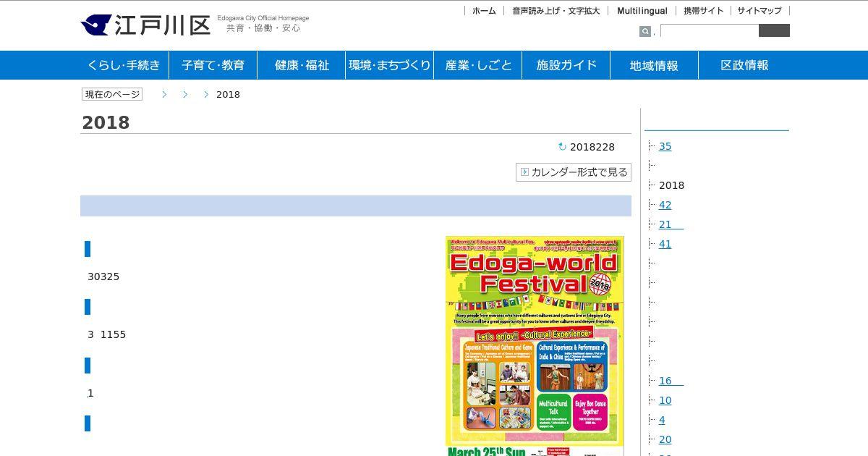Open sidebar link 42

tap(665, 205)
